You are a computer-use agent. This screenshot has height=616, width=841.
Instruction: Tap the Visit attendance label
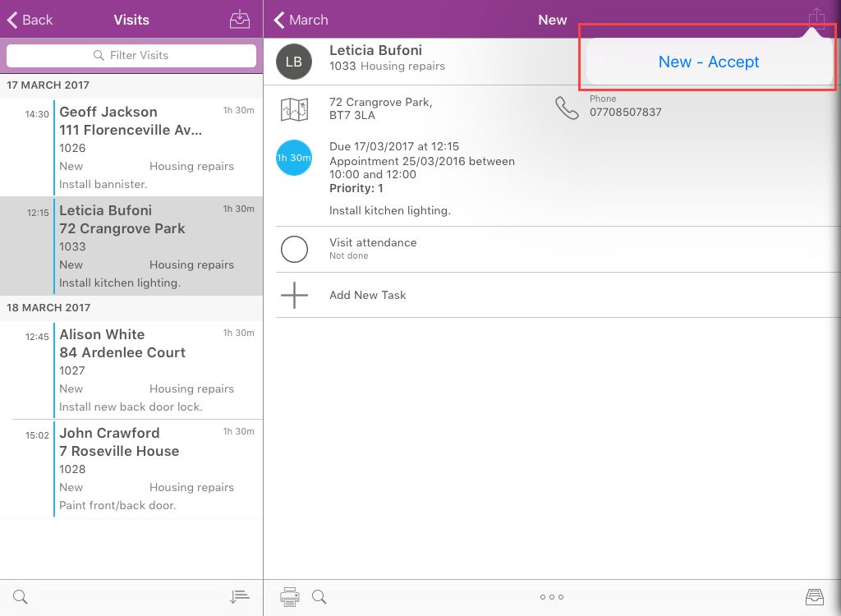(373, 242)
